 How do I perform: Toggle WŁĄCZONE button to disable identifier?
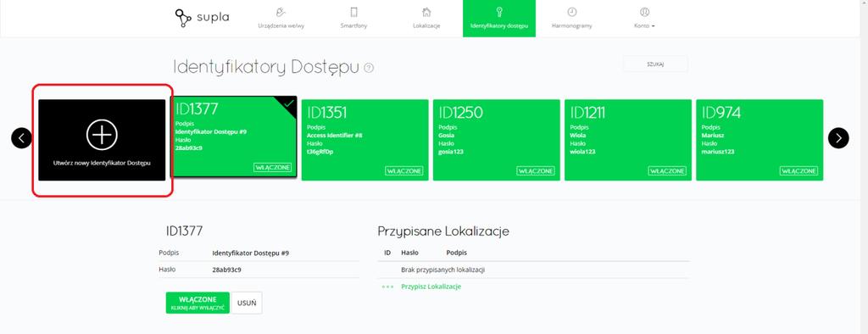[198, 303]
